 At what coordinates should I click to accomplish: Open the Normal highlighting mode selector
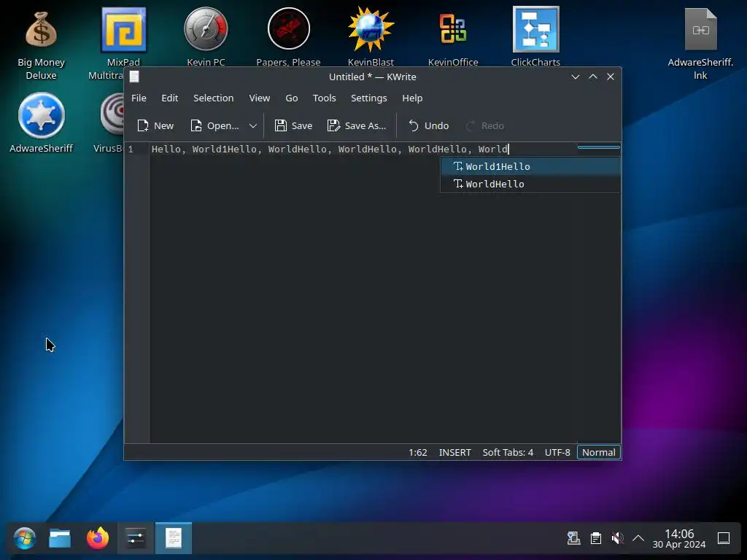599,452
